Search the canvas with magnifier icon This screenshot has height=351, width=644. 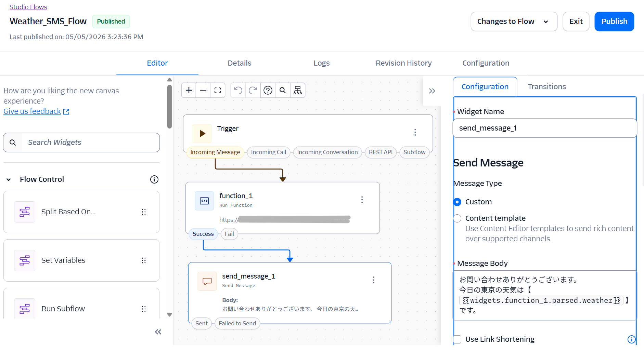pos(283,90)
